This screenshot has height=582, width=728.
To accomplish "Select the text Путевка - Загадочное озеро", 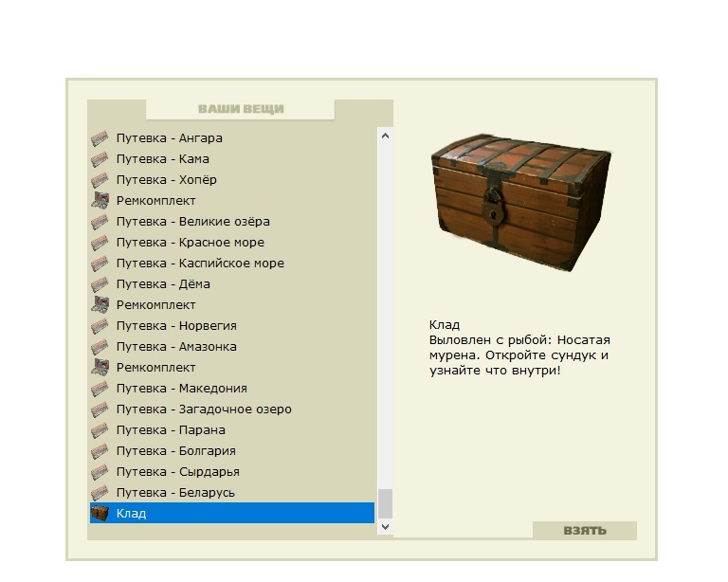I will pos(204,409).
